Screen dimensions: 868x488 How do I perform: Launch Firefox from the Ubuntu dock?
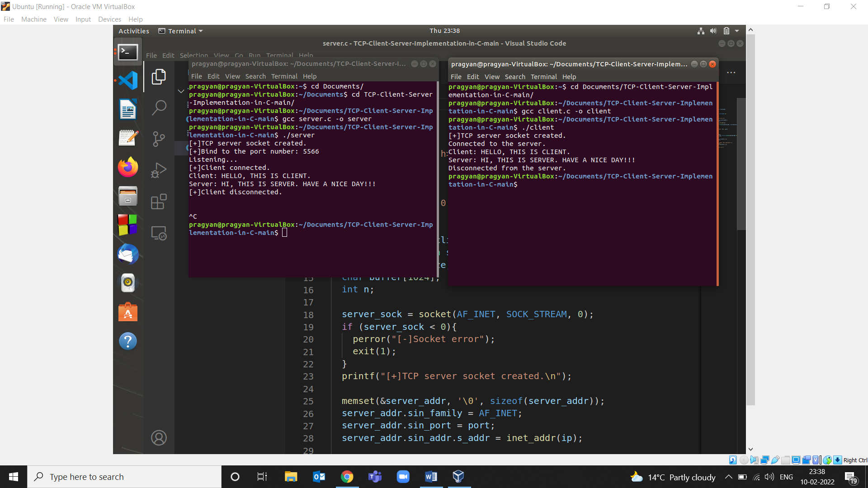tap(127, 167)
